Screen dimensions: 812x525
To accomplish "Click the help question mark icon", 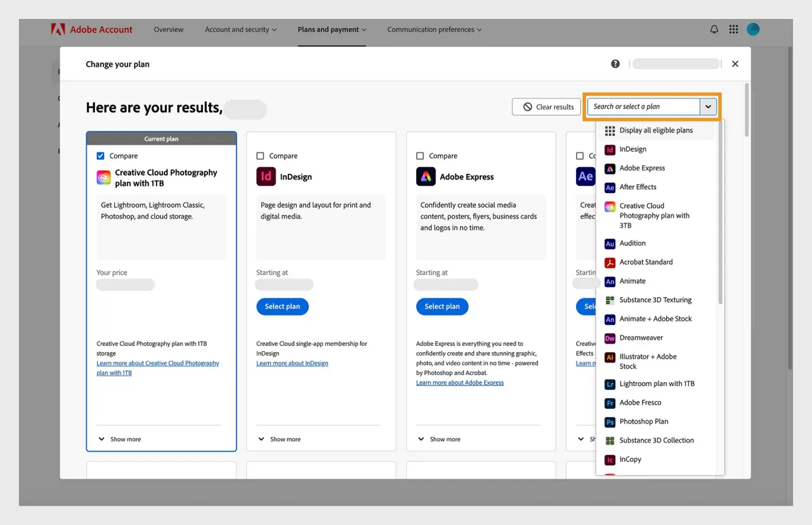I will coord(615,64).
